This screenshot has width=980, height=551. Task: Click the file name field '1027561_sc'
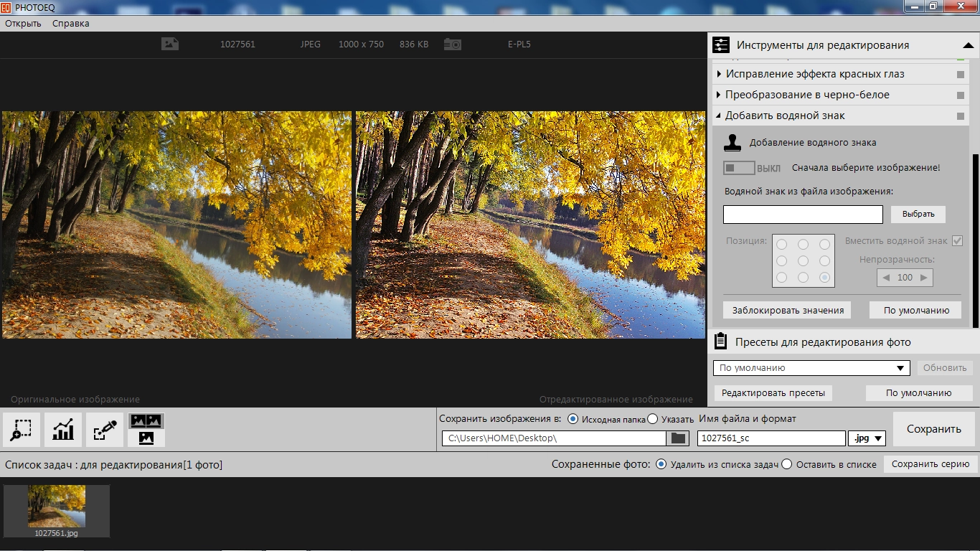click(x=771, y=438)
